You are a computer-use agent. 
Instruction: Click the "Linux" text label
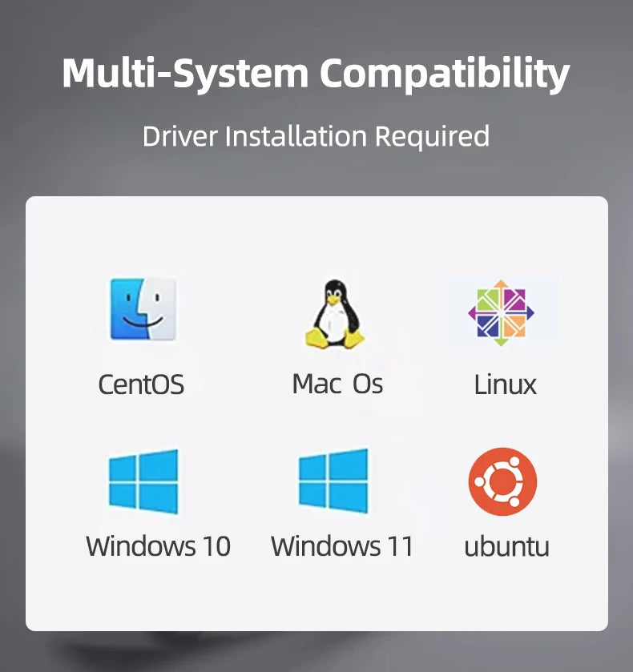(x=505, y=384)
